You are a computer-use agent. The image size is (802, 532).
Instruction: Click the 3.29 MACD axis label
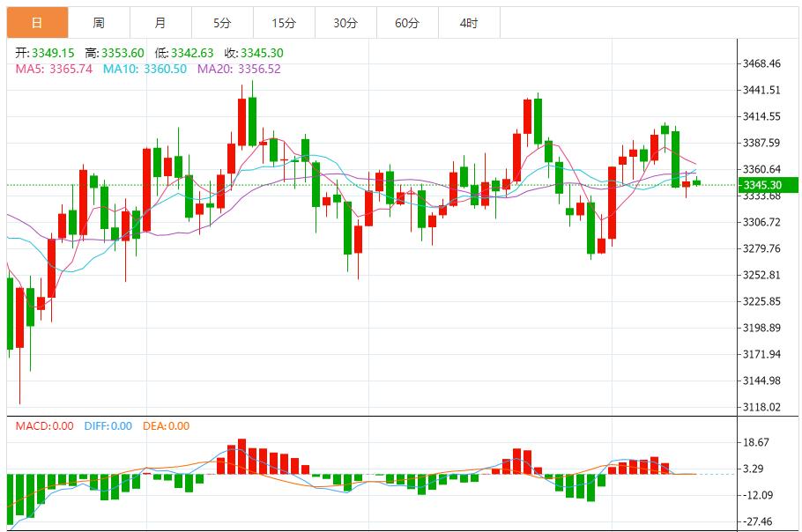pyautogui.click(x=754, y=469)
